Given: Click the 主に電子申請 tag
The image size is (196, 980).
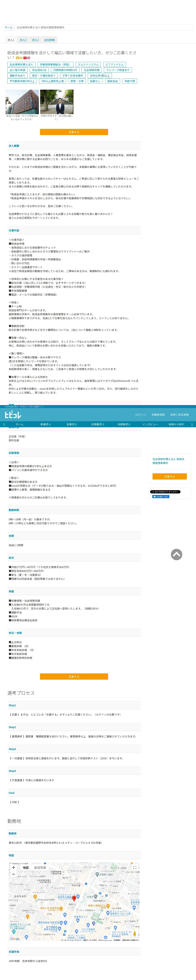Looking at the screenshot, I should point(17,70).
